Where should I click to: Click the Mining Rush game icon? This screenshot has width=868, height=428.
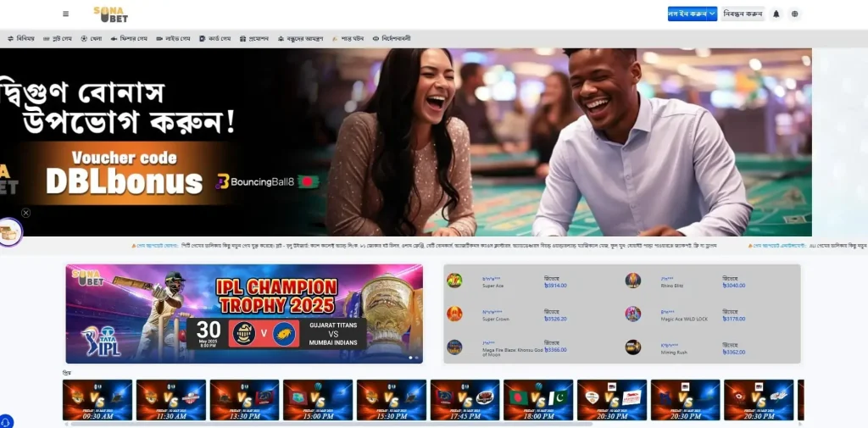[632, 347]
